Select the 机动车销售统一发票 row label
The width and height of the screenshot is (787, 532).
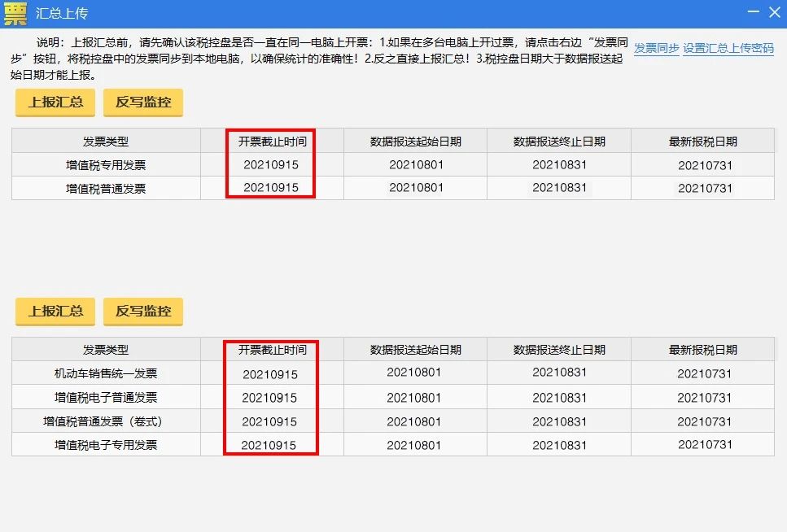[106, 374]
